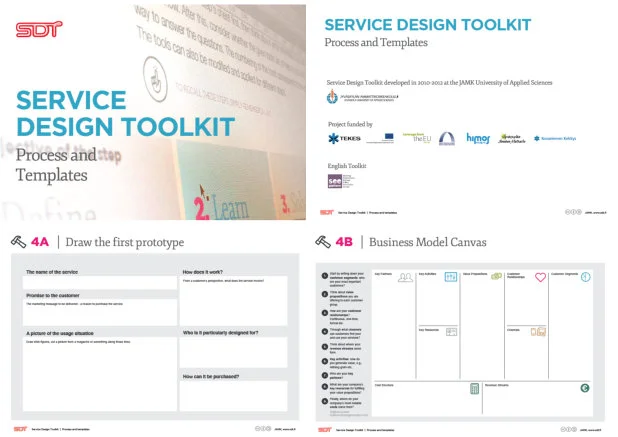
Task: Click the Key Partners canvas column
Action: (393, 325)
